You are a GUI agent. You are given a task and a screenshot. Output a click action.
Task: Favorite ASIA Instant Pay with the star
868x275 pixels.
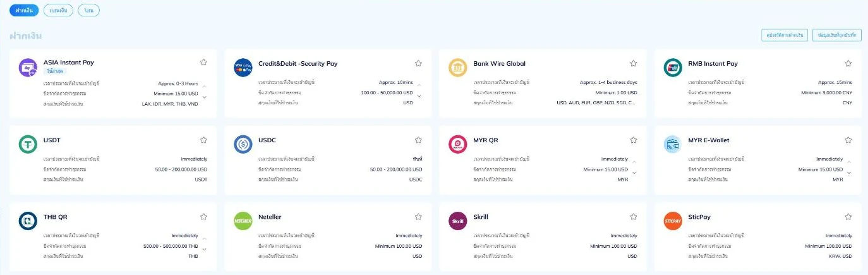[203, 63]
